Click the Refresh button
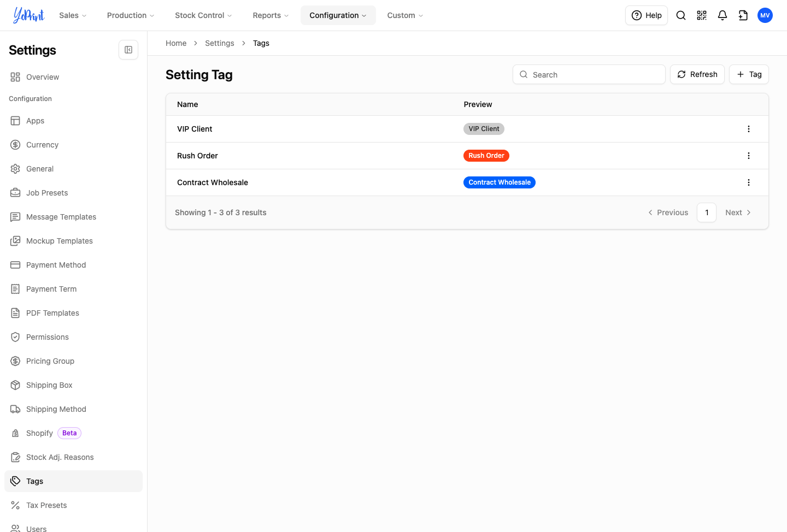 coord(697,74)
